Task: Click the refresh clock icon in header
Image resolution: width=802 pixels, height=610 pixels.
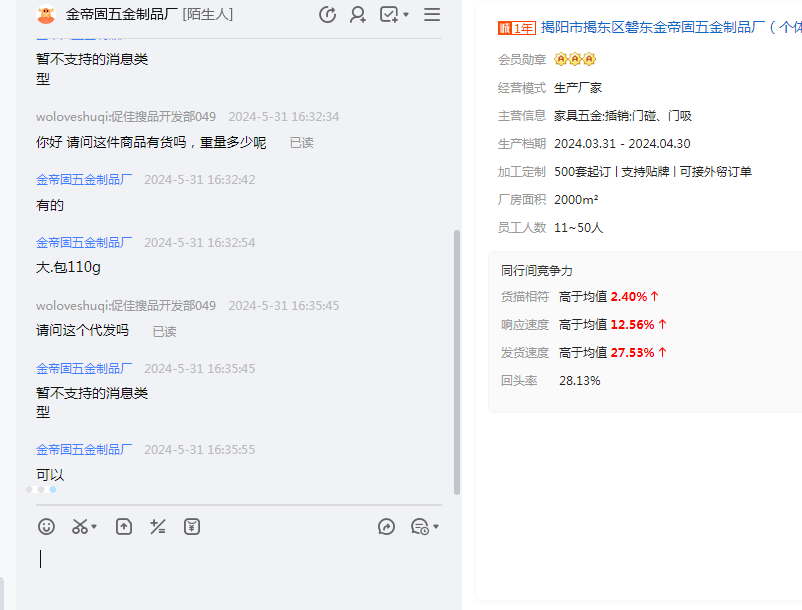Action: coord(327,15)
